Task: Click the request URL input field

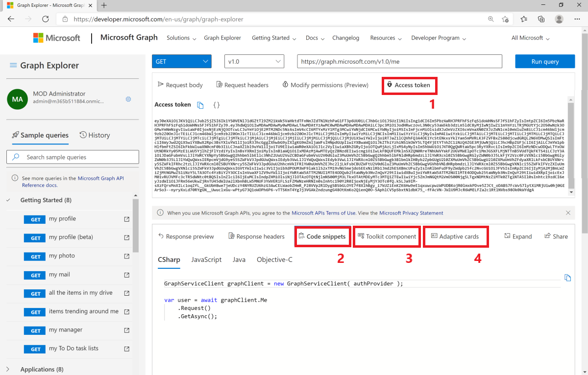Action: pos(399,61)
